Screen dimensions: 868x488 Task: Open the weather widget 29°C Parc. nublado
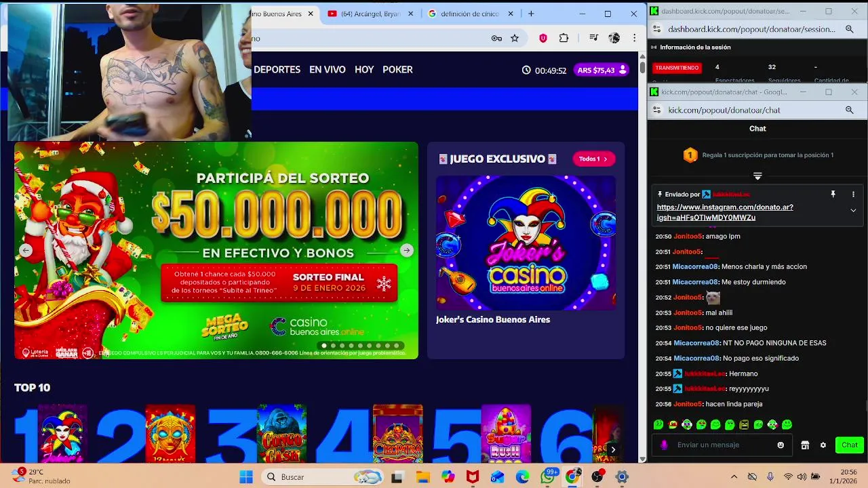click(41, 476)
